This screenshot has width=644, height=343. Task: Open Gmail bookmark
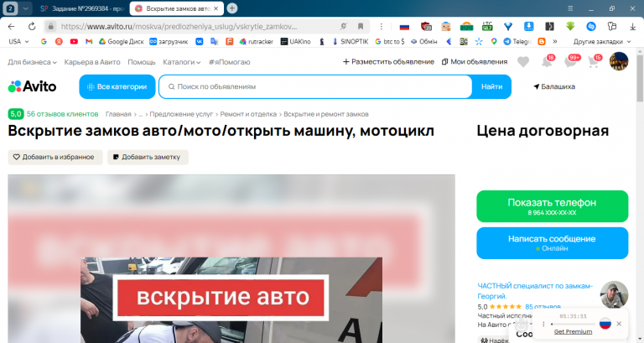click(x=89, y=41)
